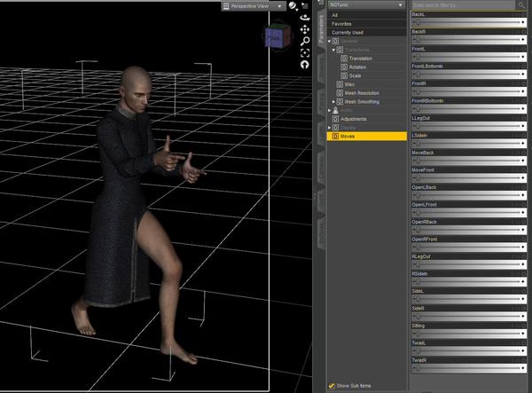Click the 'OpenLBack' property label
Viewport: 532px width, 393px height.
click(424, 187)
